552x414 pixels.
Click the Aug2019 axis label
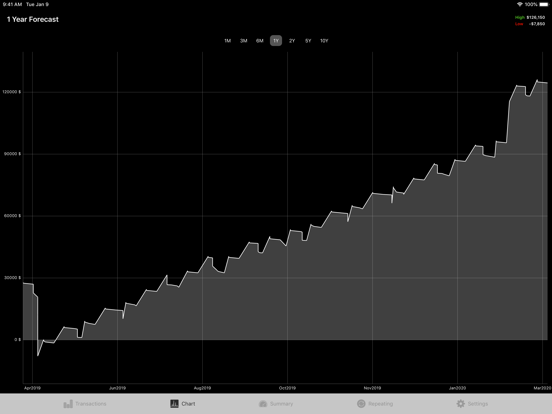pos(202,388)
